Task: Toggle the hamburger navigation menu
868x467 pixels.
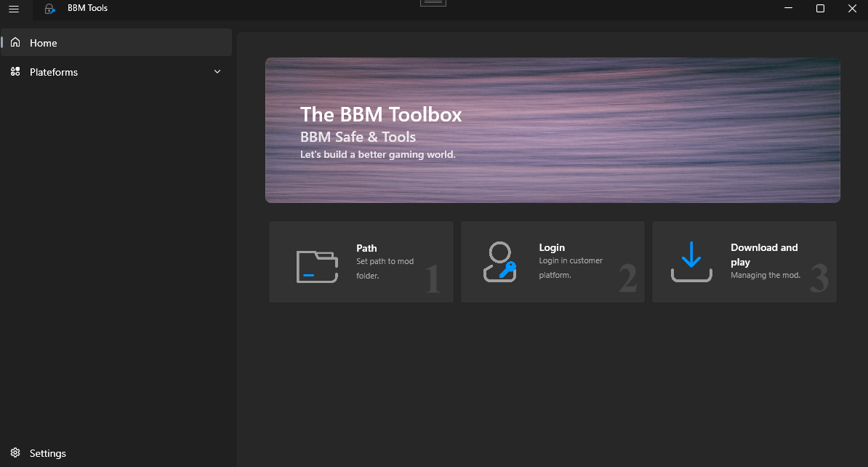Action: point(14,9)
